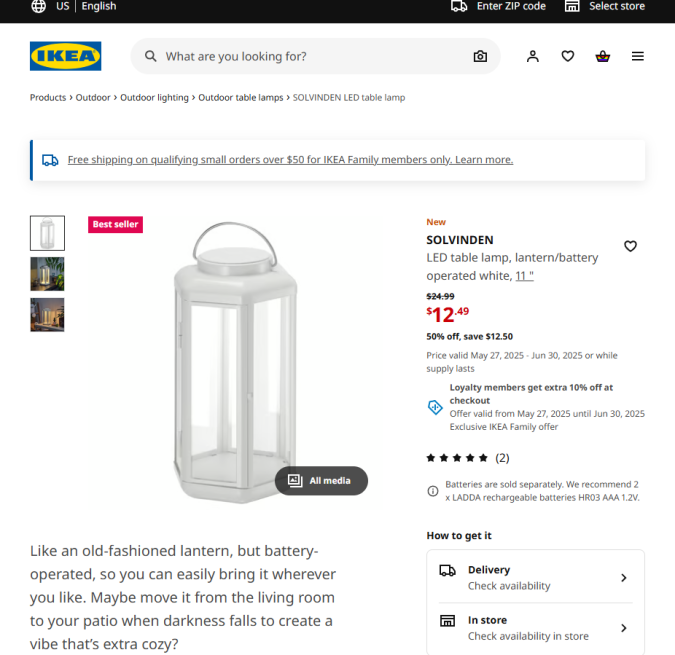Expand In store availability
Viewport: 675px width, 655px height.
click(535, 628)
